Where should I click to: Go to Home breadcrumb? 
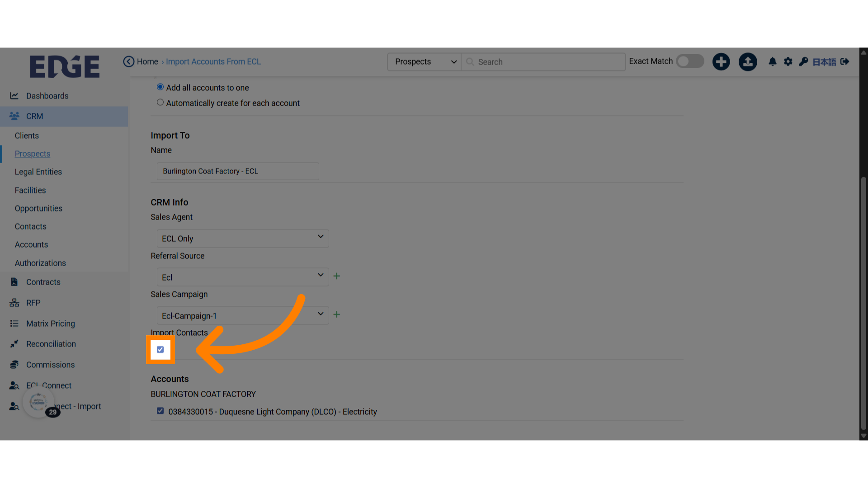point(147,61)
